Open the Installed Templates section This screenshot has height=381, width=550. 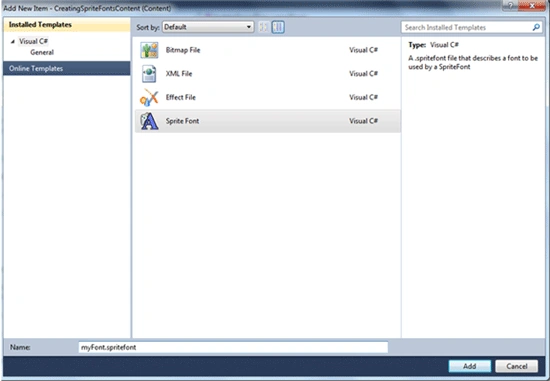67,25
